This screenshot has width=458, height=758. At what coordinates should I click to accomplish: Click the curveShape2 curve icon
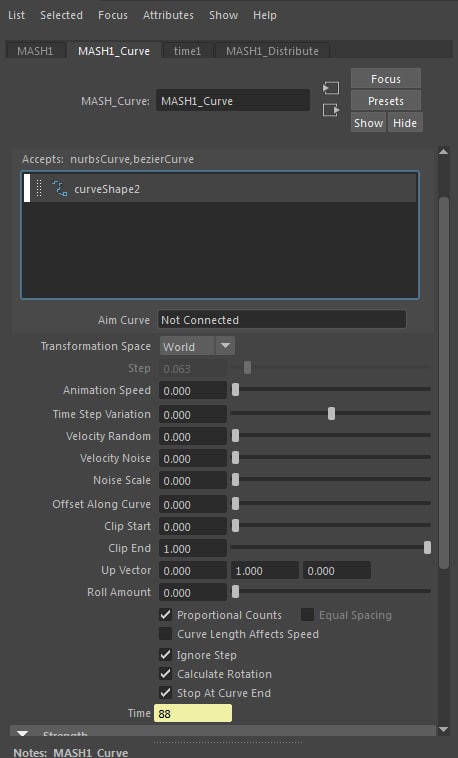(x=59, y=189)
